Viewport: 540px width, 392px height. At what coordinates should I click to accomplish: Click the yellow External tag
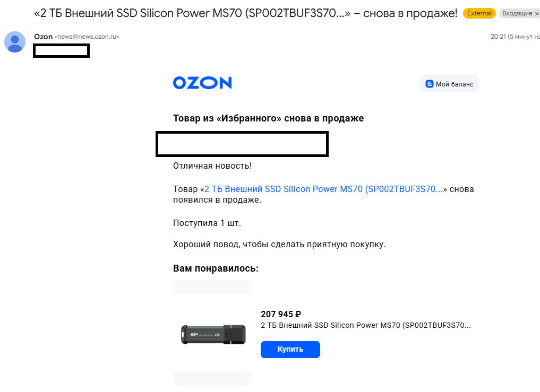click(x=479, y=13)
